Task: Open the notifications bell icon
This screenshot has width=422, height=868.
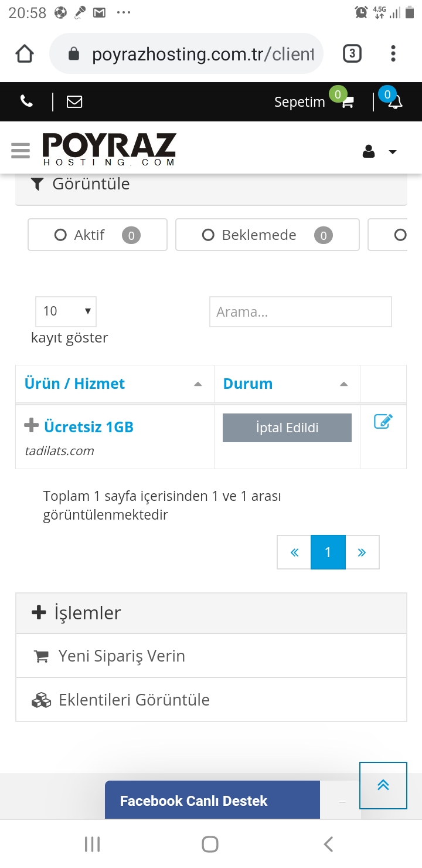Action: point(396,102)
